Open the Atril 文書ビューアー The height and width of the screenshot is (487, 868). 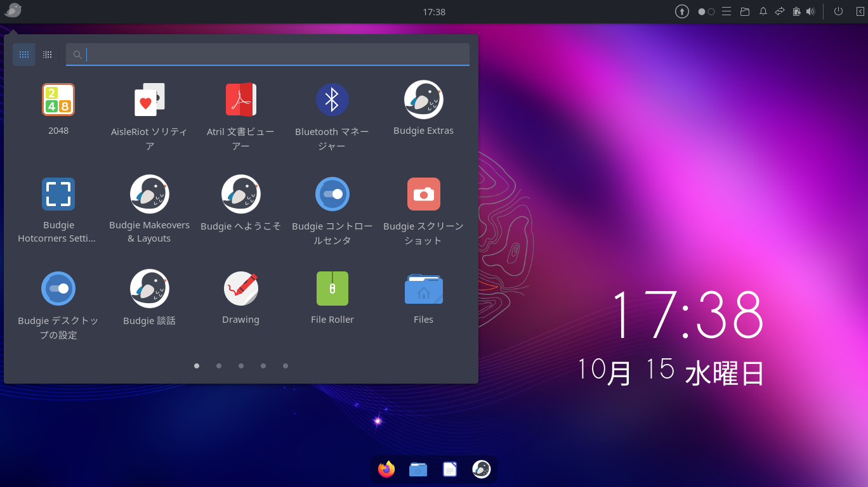[240, 100]
